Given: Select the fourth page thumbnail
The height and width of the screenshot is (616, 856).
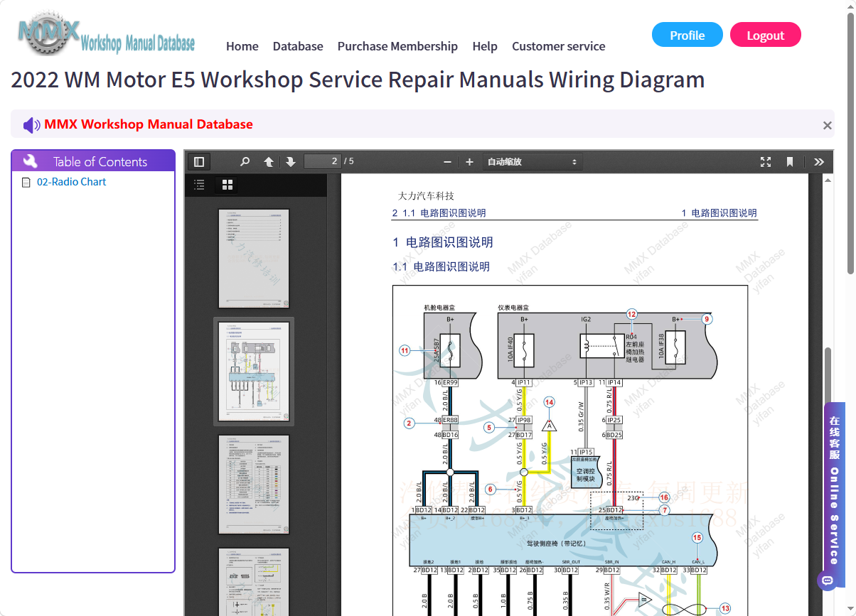Looking at the screenshot, I should [254, 582].
